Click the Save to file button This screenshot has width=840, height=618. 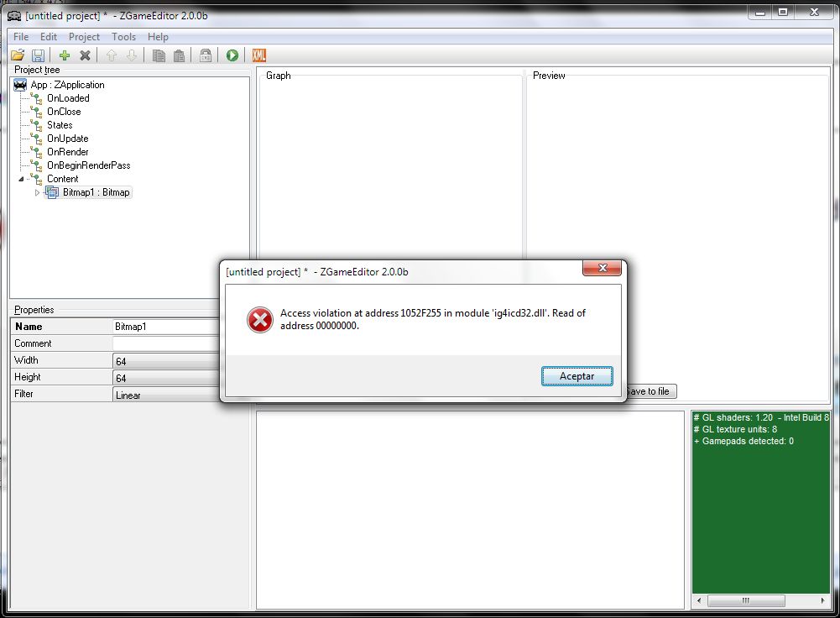click(x=650, y=391)
